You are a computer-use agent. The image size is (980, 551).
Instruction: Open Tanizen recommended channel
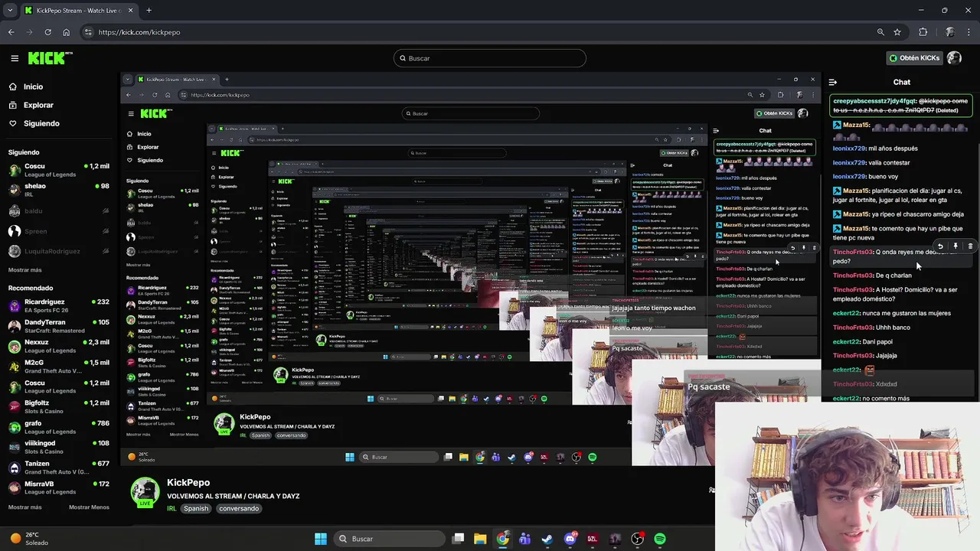pos(58,467)
